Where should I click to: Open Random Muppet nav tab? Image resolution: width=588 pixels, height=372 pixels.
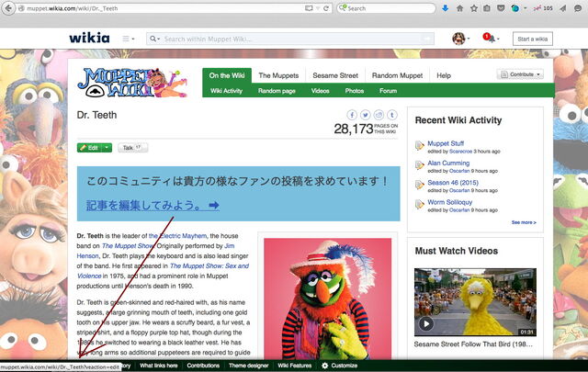(397, 75)
